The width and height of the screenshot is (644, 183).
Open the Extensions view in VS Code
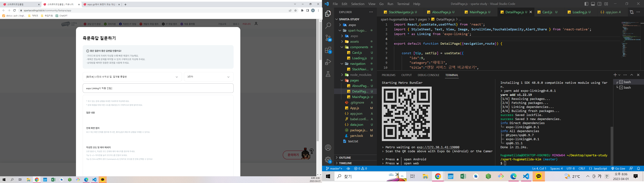click(x=328, y=50)
